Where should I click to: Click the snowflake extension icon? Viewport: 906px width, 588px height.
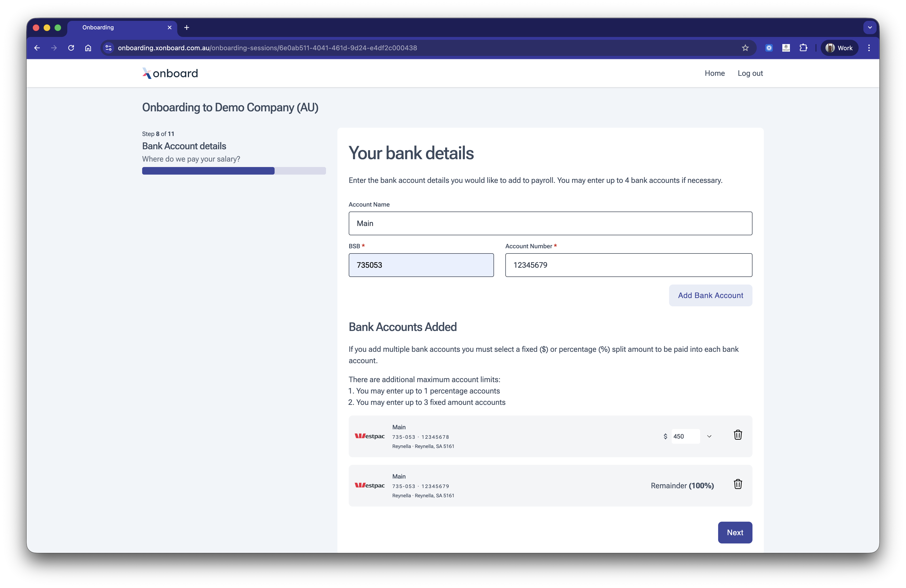[769, 48]
